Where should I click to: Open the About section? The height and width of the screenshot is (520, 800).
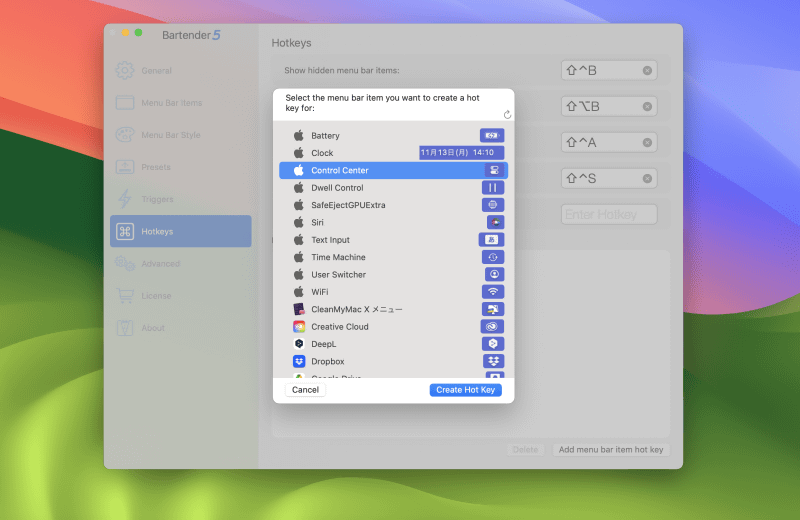click(181, 328)
